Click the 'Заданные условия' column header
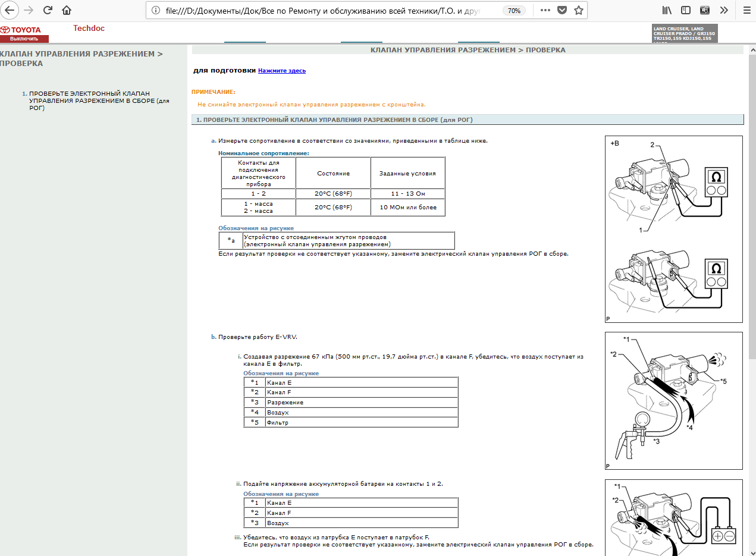The width and height of the screenshot is (756, 556). 407,173
